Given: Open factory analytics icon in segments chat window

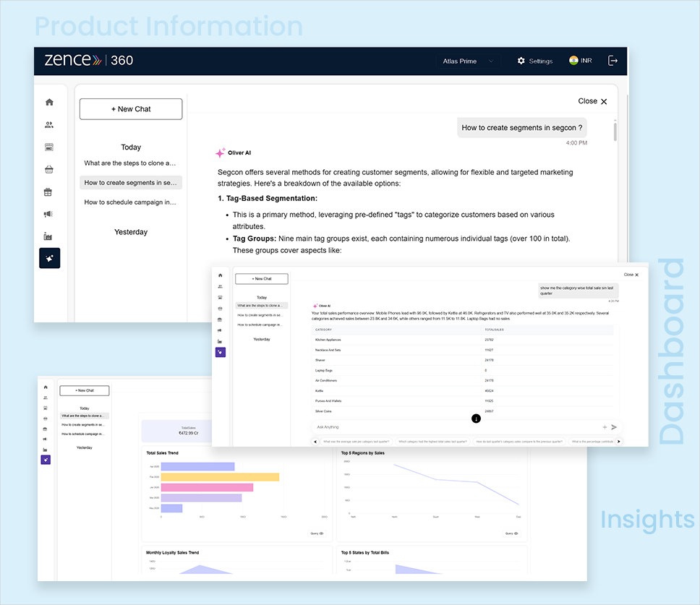Looking at the screenshot, I should tap(48, 236).
